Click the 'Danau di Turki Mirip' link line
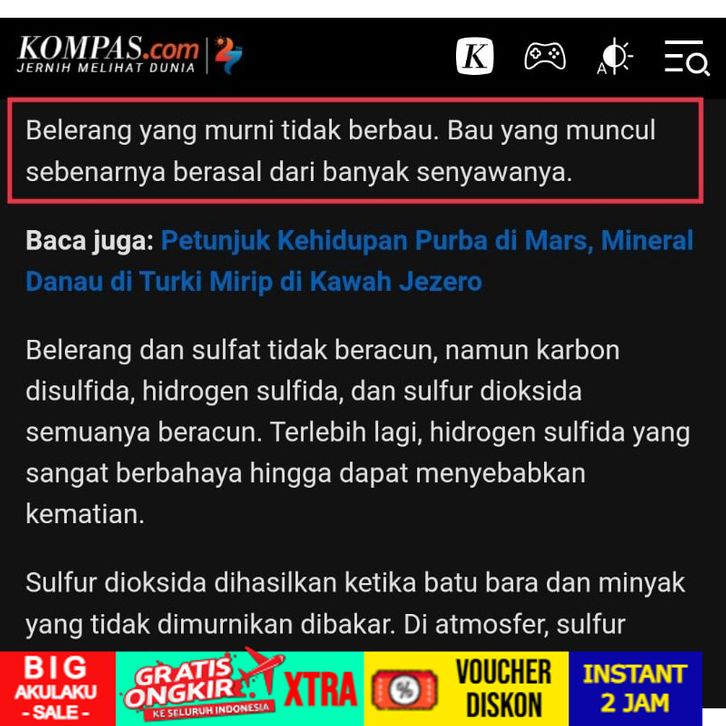 pos(254,282)
